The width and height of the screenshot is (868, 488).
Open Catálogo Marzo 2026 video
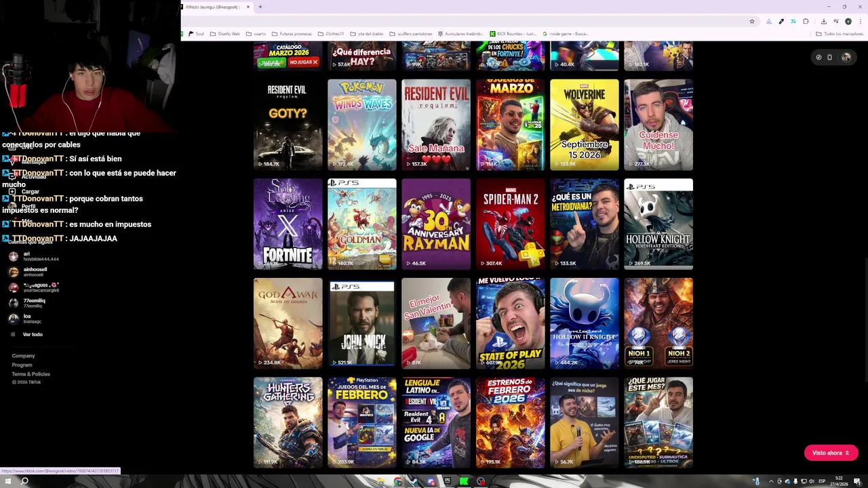[288, 56]
